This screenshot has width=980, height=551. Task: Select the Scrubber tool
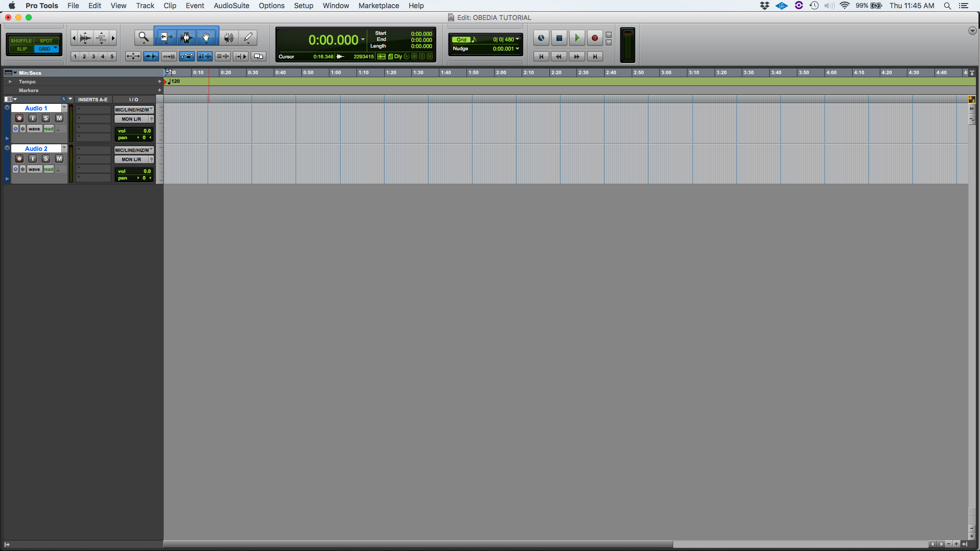click(229, 37)
